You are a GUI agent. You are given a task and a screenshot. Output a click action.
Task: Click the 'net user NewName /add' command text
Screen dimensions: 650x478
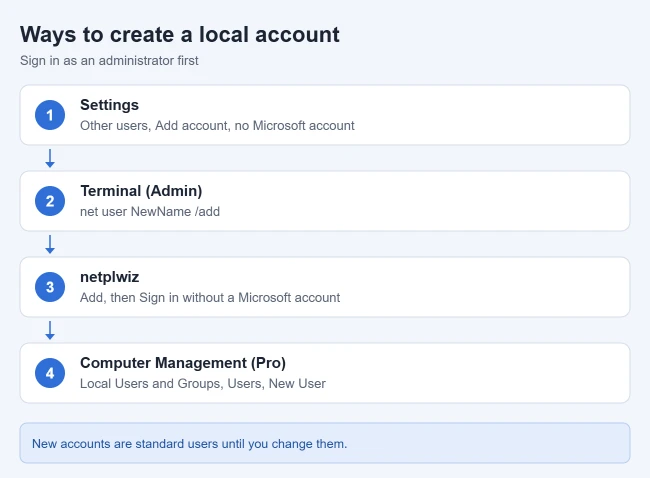(x=150, y=211)
